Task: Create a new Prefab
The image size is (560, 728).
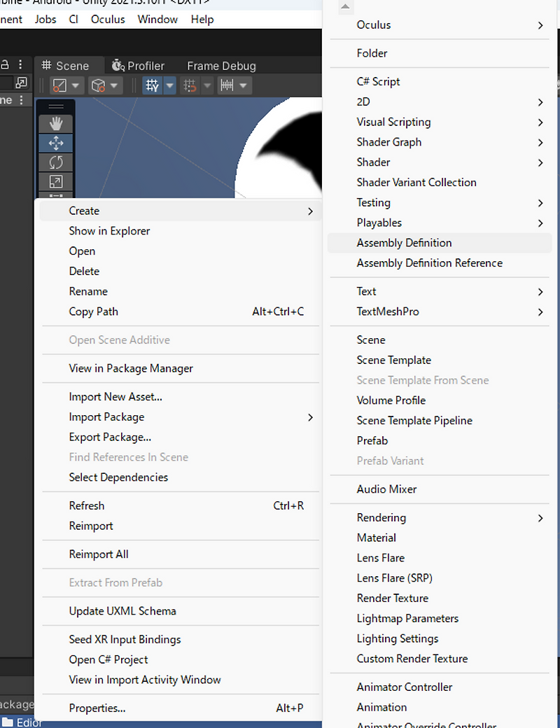Action: (x=440, y=440)
